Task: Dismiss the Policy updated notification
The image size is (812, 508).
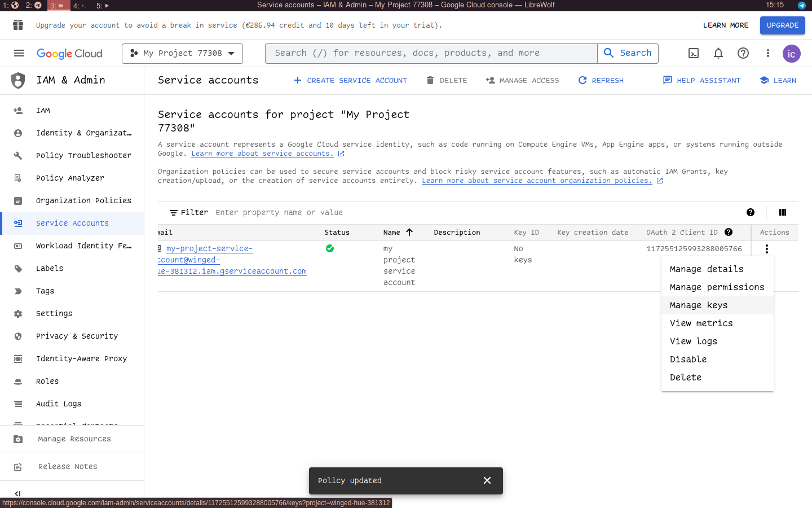Action: (487, 480)
